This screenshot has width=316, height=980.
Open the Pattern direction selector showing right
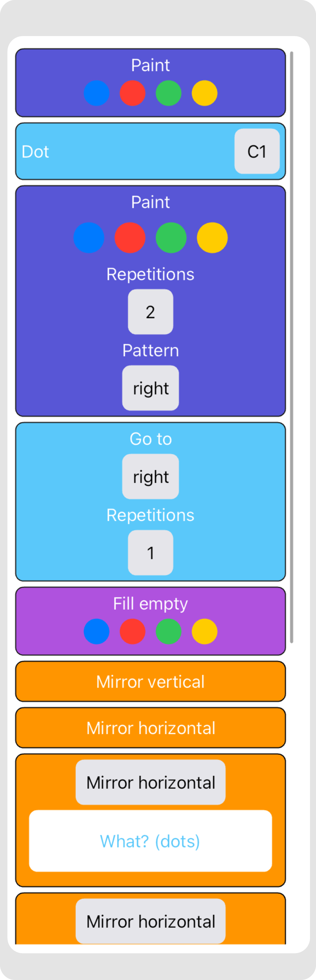[x=151, y=388]
